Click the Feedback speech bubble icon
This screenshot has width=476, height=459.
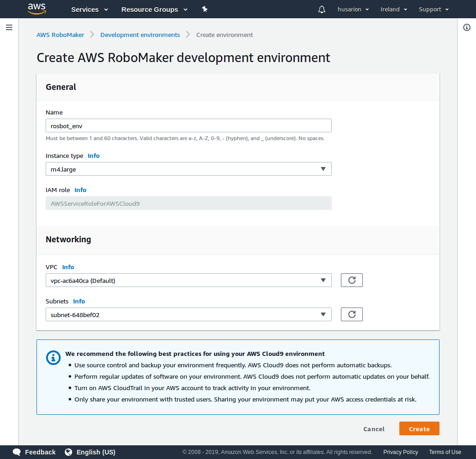pyautogui.click(x=17, y=452)
